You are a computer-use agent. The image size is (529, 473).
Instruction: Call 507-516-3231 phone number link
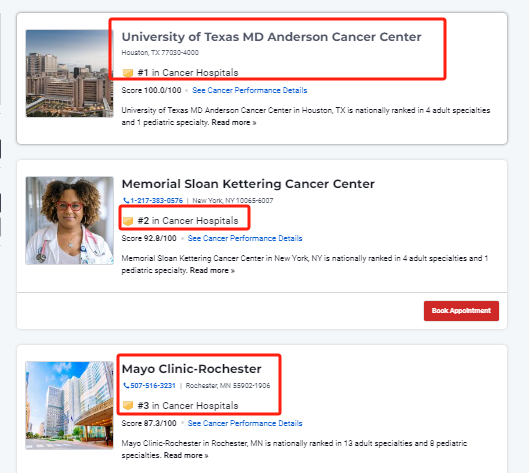[x=153, y=386]
